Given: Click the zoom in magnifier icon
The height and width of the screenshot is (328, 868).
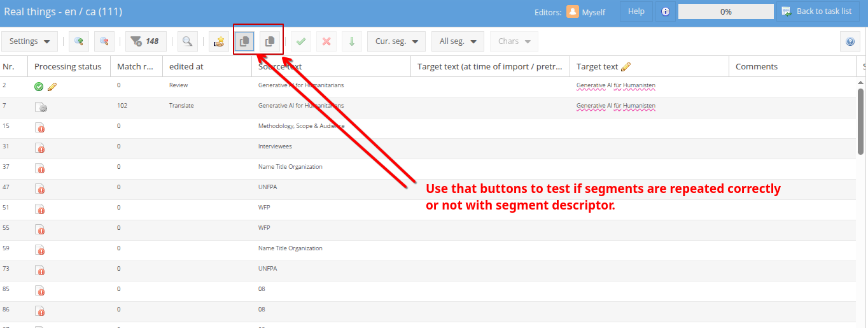Looking at the screenshot, I should click(x=79, y=41).
